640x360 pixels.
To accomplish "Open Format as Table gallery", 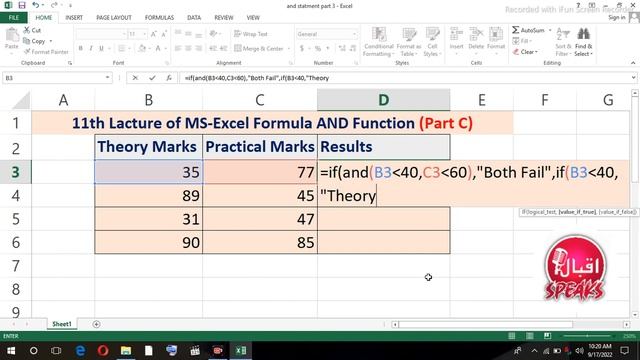I will (409, 42).
